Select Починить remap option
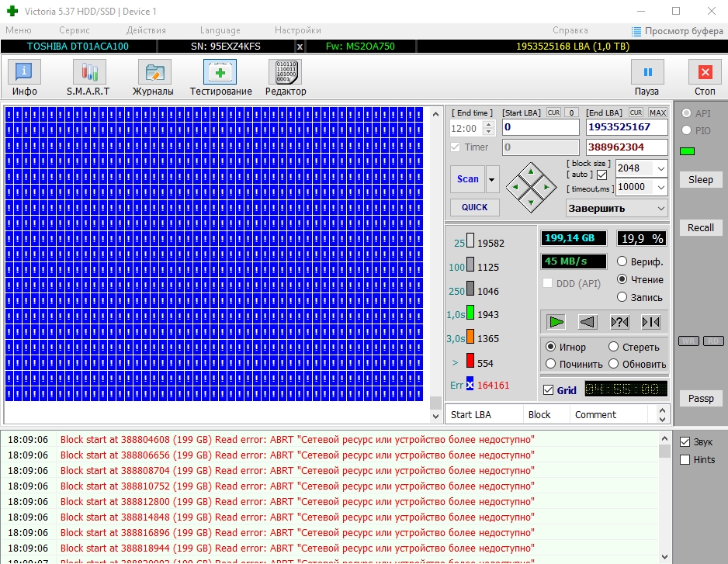This screenshot has width=728, height=564. click(550, 364)
